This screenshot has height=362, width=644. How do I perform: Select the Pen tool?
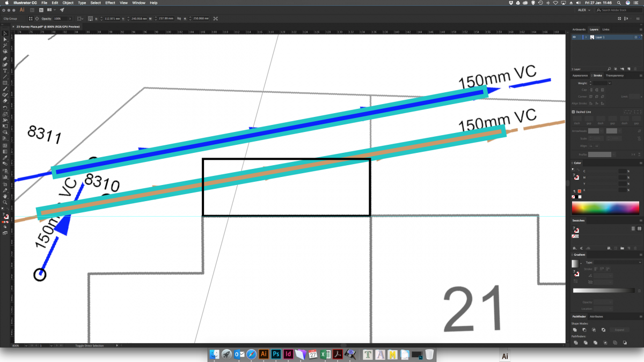pyautogui.click(x=5, y=58)
